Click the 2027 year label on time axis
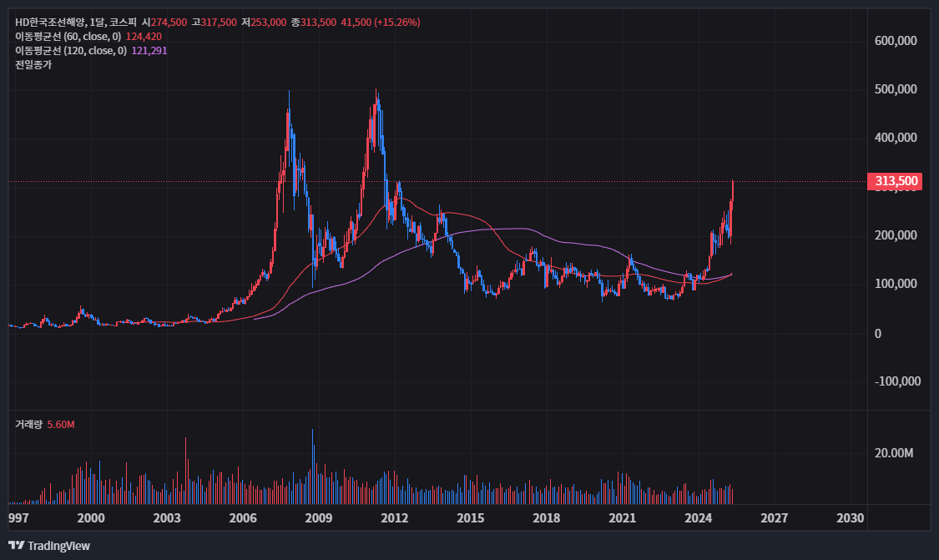Screen dimensions: 939x560 (775, 518)
